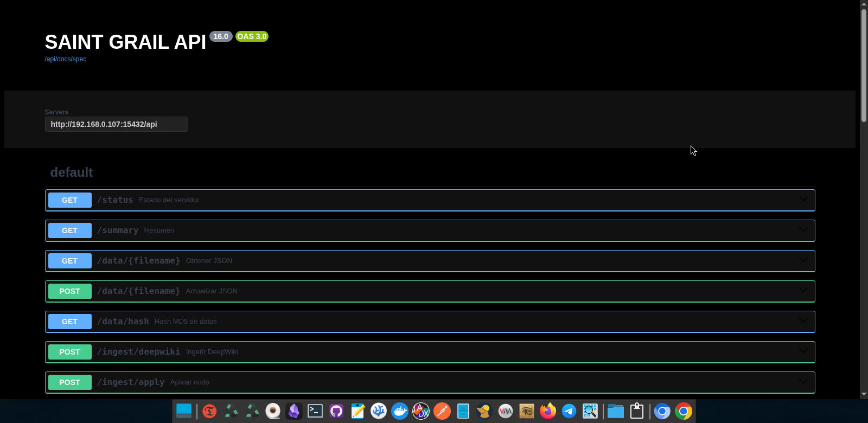Launch Firefox from the dock
Viewport: 868px width, 423px height.
tap(548, 411)
